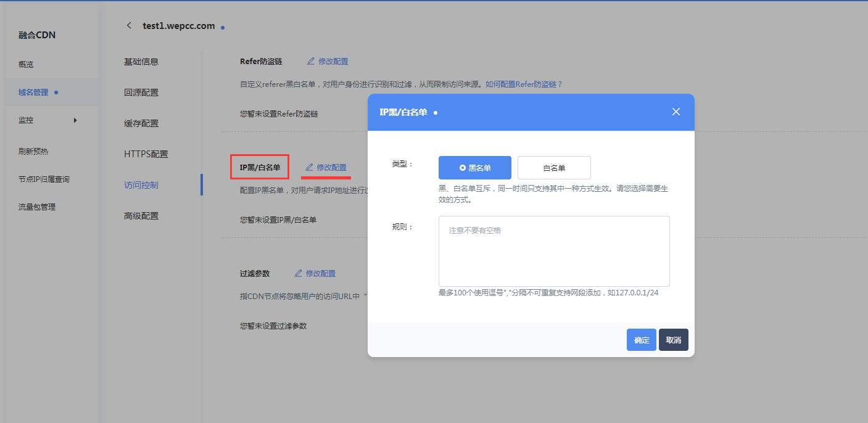Click pencil icon next to 过滤参数
Viewport: 868px width, 423px height.
coord(299,273)
